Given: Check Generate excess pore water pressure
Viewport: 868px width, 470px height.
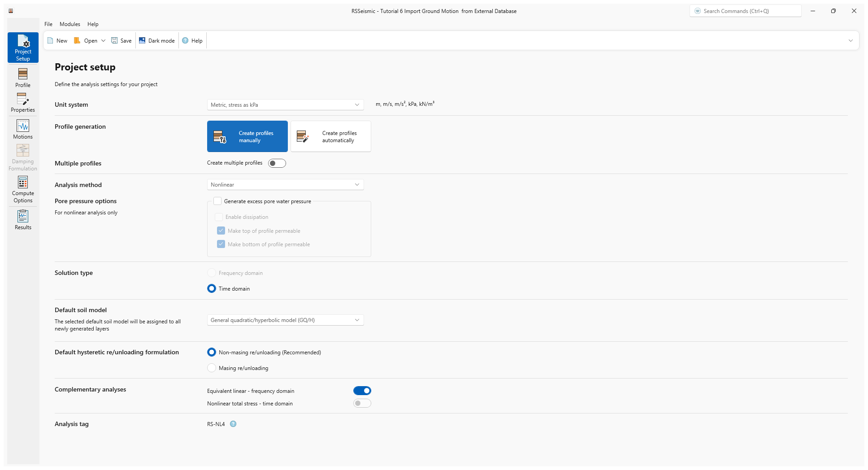Looking at the screenshot, I should pyautogui.click(x=217, y=201).
